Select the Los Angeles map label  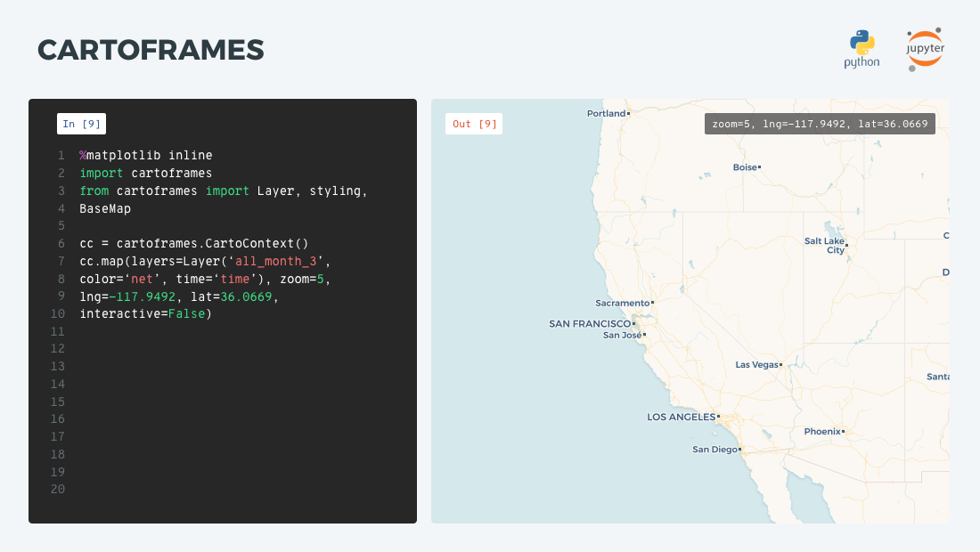pos(682,417)
